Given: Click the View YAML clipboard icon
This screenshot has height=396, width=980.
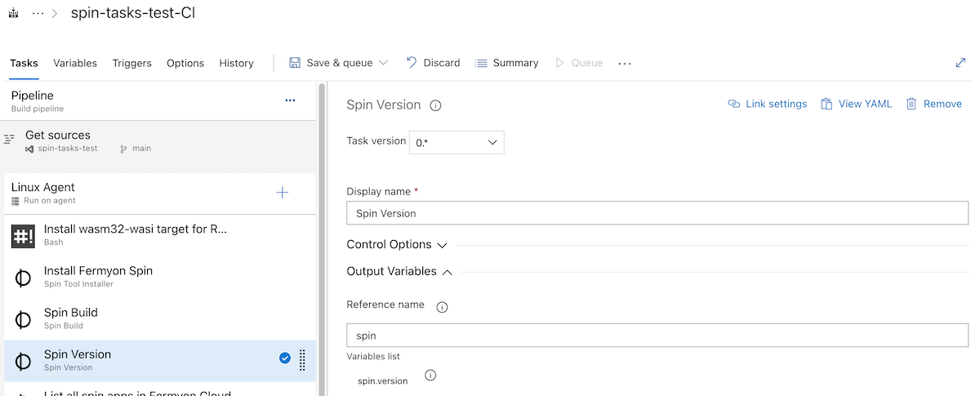Looking at the screenshot, I should tap(826, 104).
